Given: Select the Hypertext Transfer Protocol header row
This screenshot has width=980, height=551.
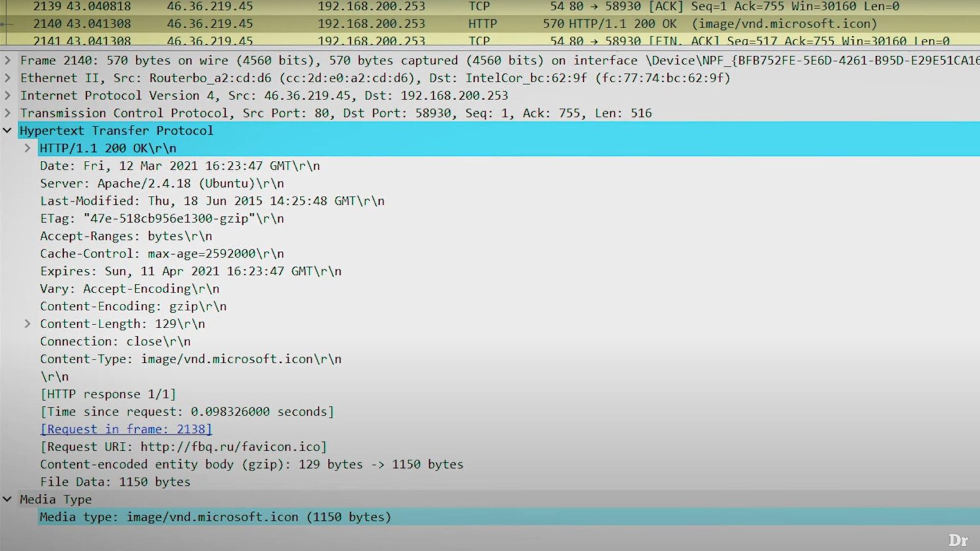Looking at the screenshot, I should (x=499, y=130).
